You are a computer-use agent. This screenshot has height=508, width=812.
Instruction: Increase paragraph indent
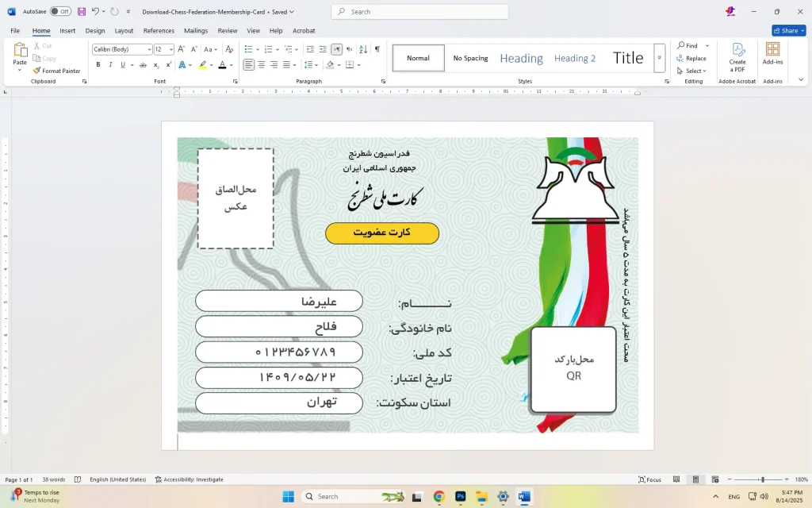coord(323,49)
